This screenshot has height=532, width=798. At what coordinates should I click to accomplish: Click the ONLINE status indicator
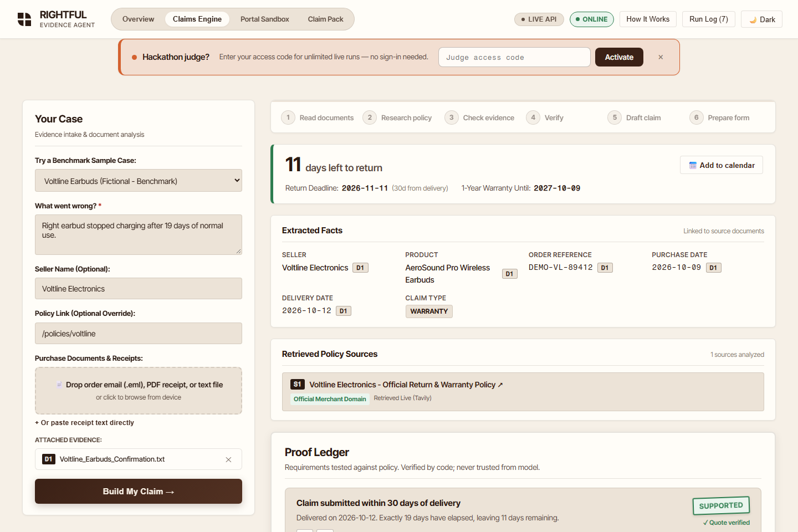[592, 19]
